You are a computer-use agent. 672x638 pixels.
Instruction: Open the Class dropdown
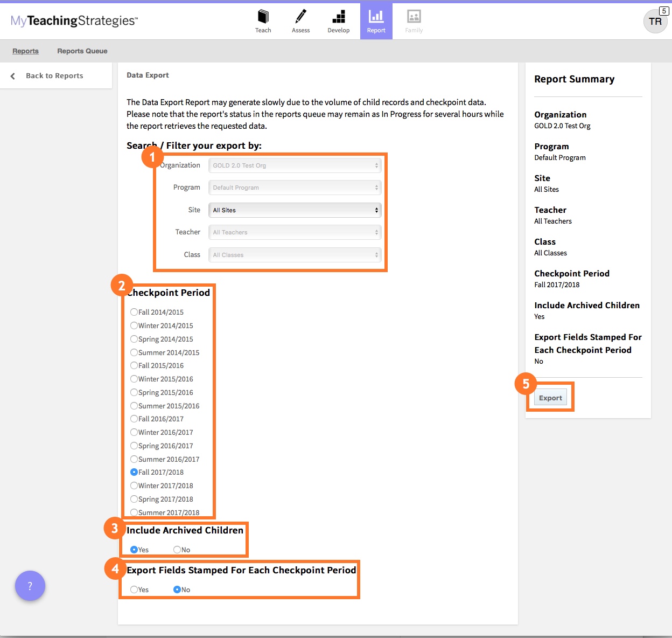295,255
